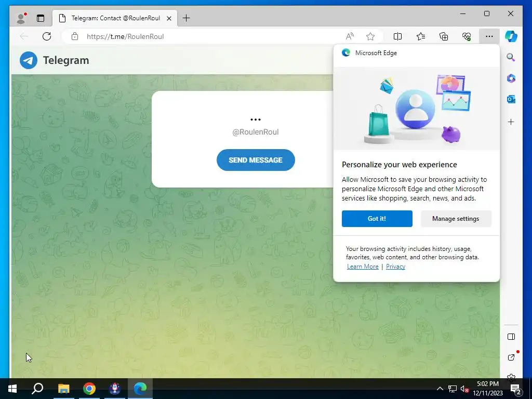Image resolution: width=532 pixels, height=399 pixels.
Task: Click Microsoft Edge taskbar icon
Action: (x=140, y=389)
